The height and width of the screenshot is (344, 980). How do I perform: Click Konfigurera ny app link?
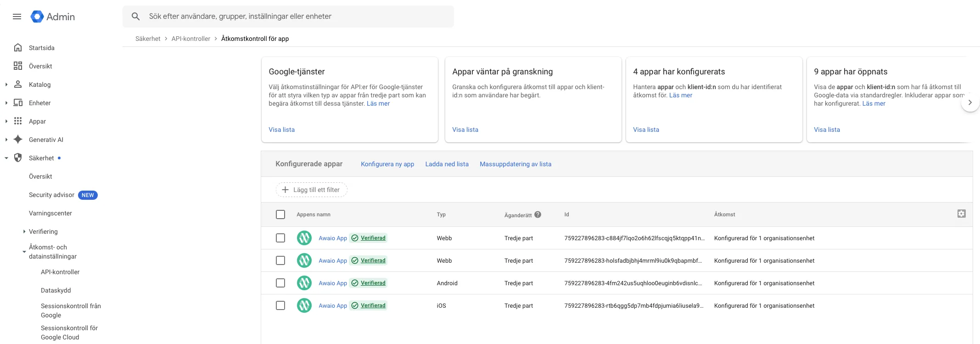[387, 164]
